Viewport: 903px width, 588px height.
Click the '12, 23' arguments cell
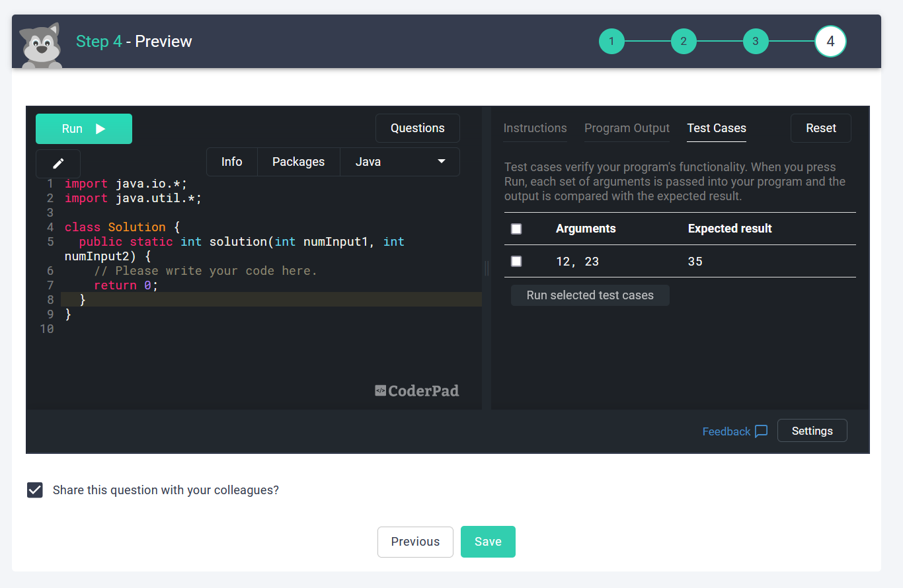577,262
